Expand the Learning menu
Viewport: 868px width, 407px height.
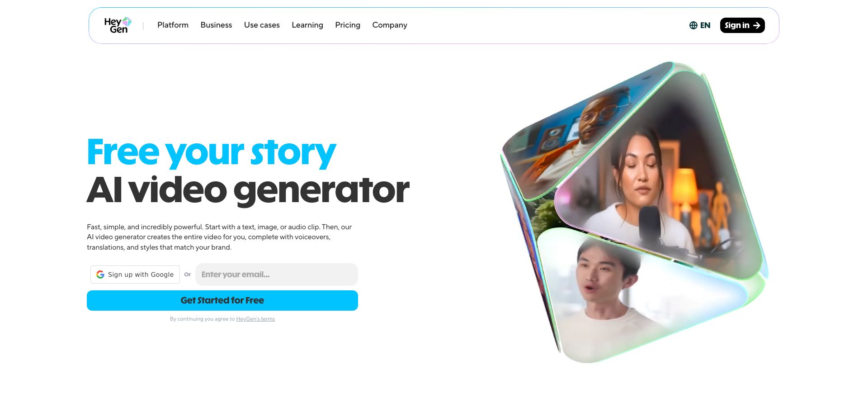point(307,25)
